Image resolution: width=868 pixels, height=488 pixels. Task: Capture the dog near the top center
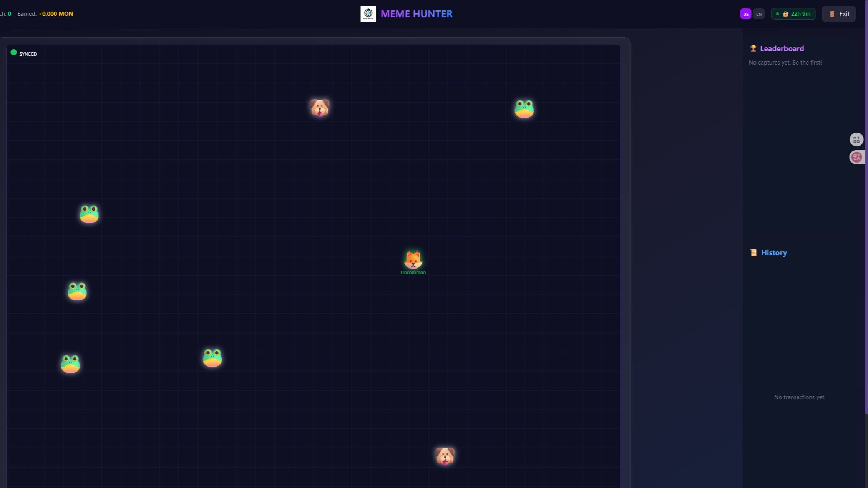[320, 108]
